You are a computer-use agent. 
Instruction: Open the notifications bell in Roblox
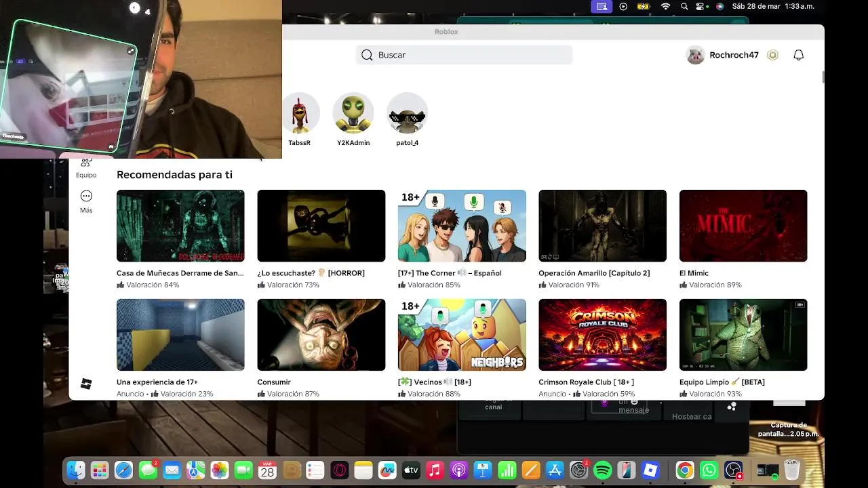pos(799,55)
